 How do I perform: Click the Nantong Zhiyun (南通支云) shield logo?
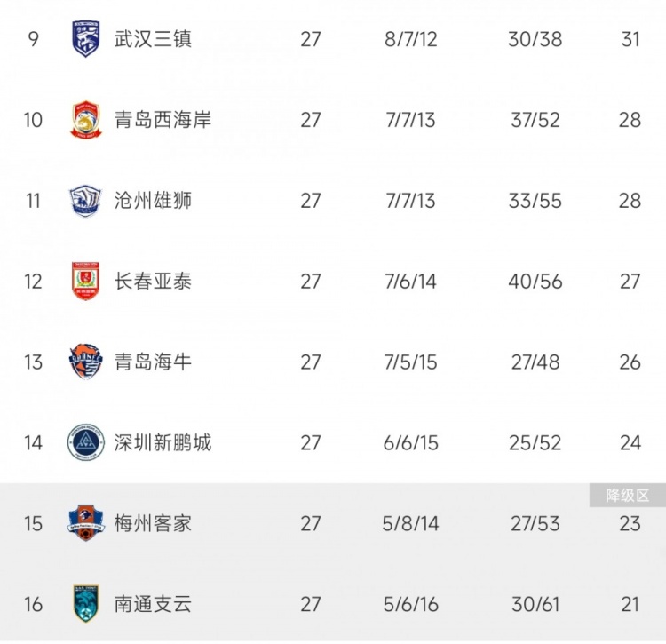click(86, 604)
